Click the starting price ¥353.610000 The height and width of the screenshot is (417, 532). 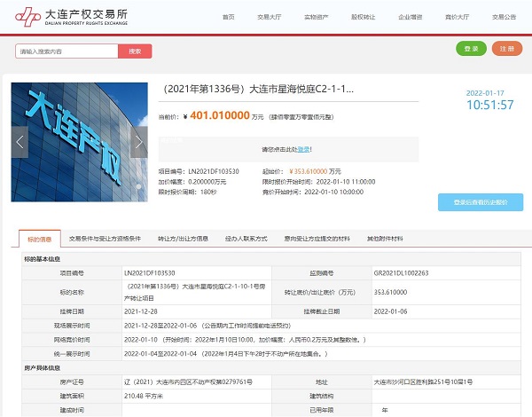309,171
